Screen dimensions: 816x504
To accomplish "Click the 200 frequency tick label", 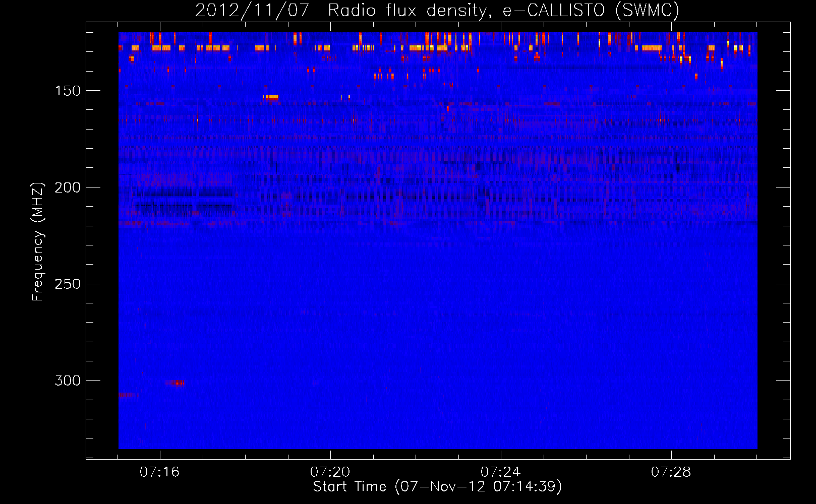I will tap(68, 187).
